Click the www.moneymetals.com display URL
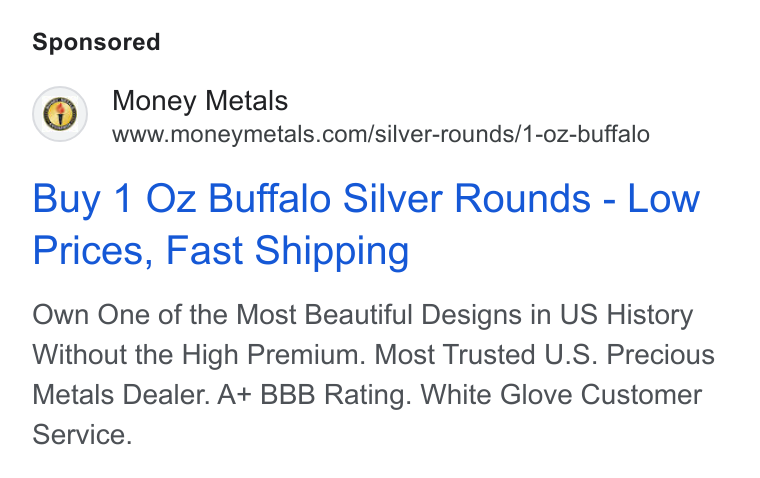Viewport: 760px width, 478px height. click(380, 134)
